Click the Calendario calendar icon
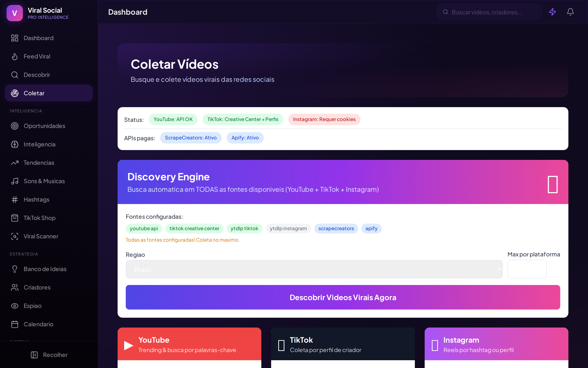The height and width of the screenshot is (368, 588). coord(14,324)
